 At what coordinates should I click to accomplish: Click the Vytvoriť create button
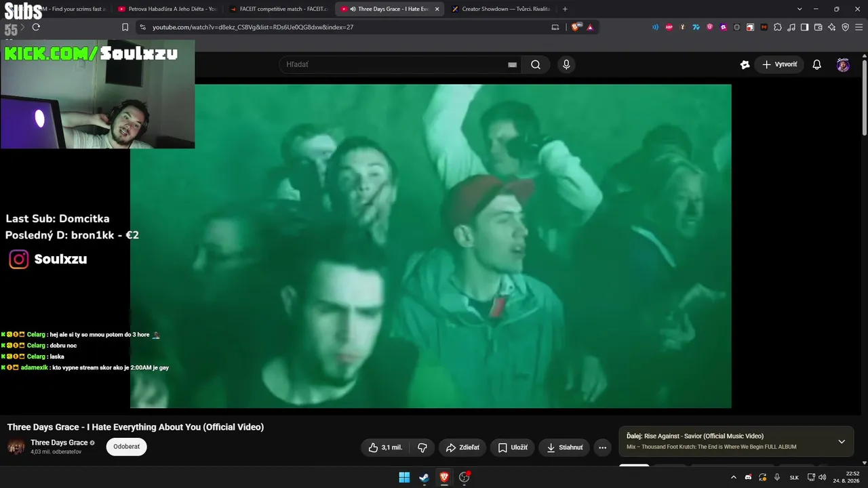point(779,64)
